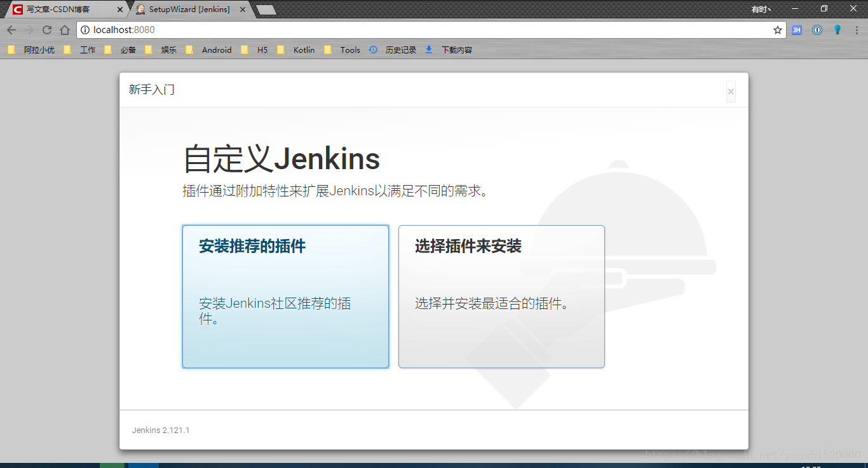Image resolution: width=868 pixels, height=468 pixels.
Task: Open the 下载内容 downloads bookmark
Action: [449, 50]
